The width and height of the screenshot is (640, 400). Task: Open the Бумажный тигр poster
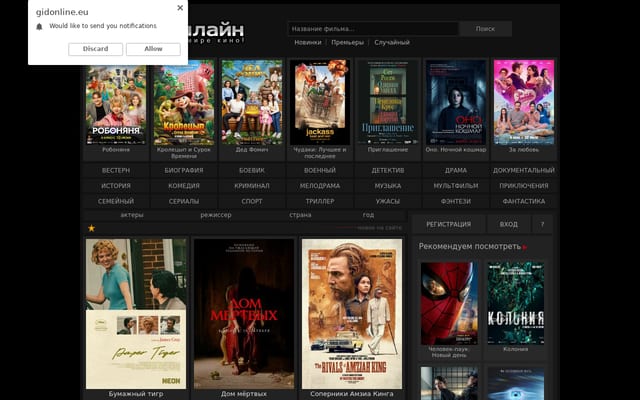point(136,314)
